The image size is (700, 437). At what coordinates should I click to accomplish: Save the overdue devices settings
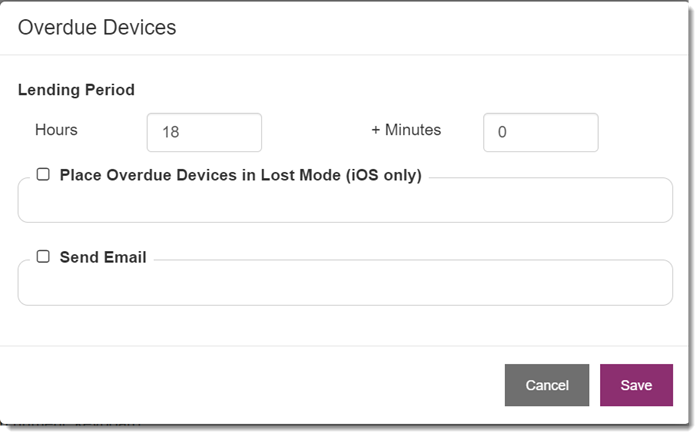coord(636,385)
